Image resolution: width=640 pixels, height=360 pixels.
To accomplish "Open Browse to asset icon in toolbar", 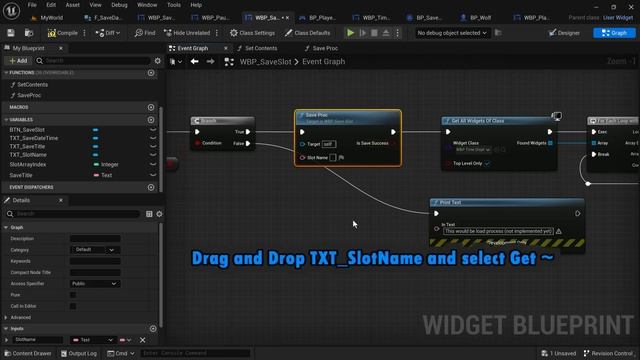I will (x=29, y=33).
